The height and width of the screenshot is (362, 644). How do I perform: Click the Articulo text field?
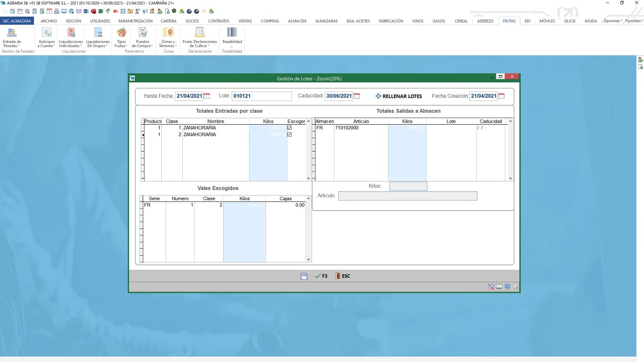408,196
